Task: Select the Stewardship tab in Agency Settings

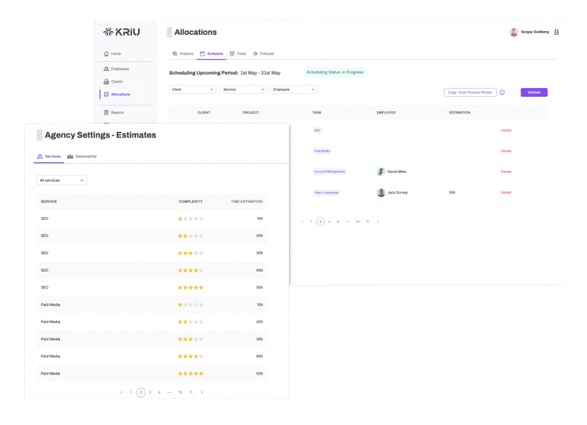Action: [82, 157]
